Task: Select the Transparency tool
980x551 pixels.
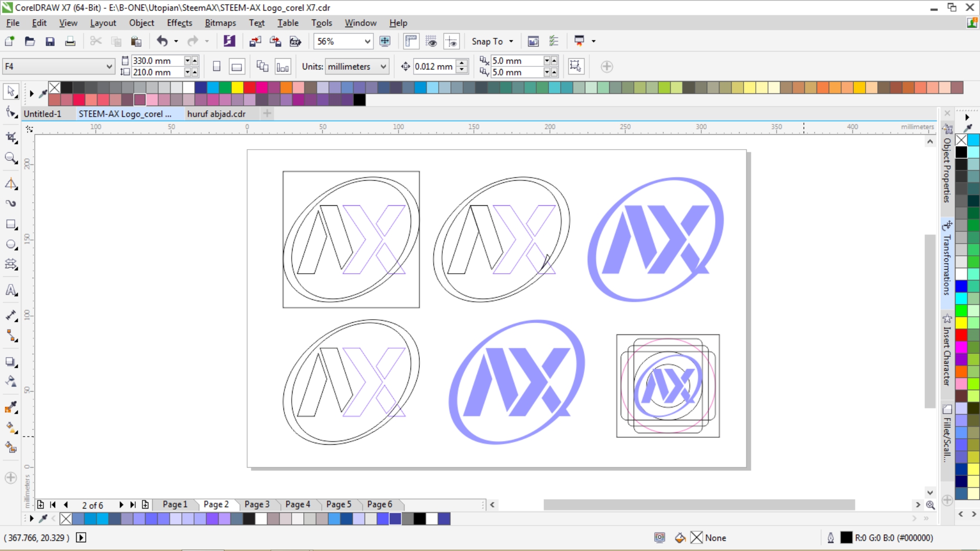Action: tap(11, 381)
